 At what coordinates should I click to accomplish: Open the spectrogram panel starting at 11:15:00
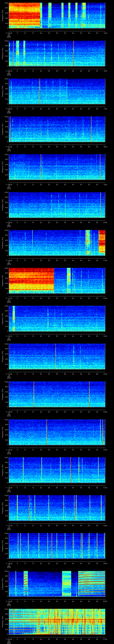click(57, 432)
